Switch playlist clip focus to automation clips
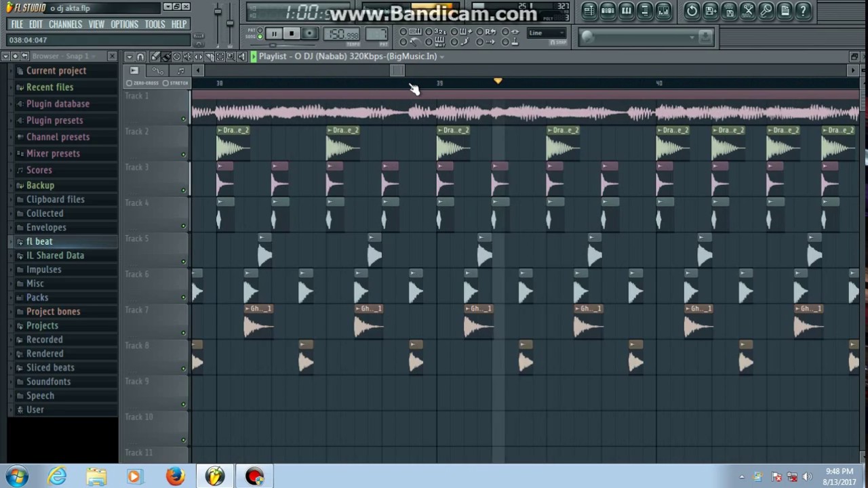 [157, 70]
